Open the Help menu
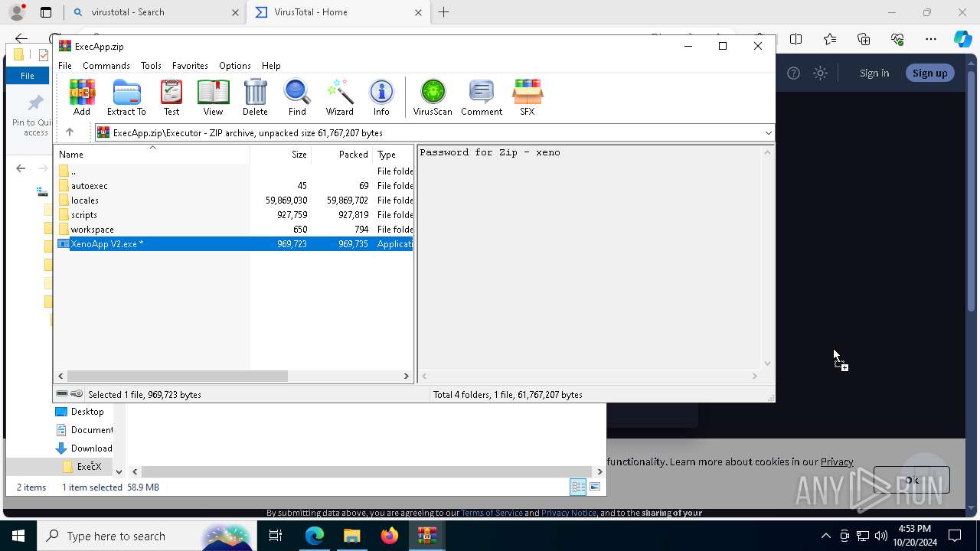Viewport: 980px width, 551px height. 271,66
